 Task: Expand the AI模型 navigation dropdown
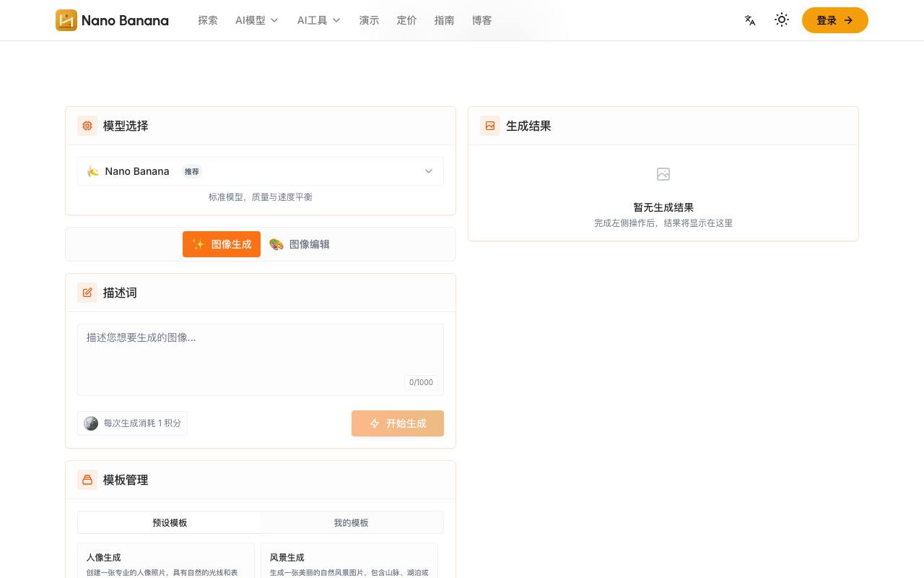coord(257,20)
